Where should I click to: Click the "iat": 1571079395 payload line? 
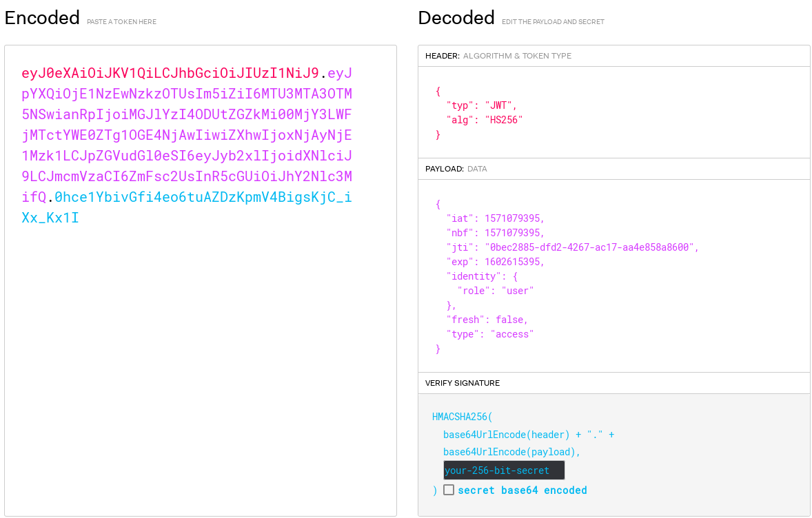point(495,218)
